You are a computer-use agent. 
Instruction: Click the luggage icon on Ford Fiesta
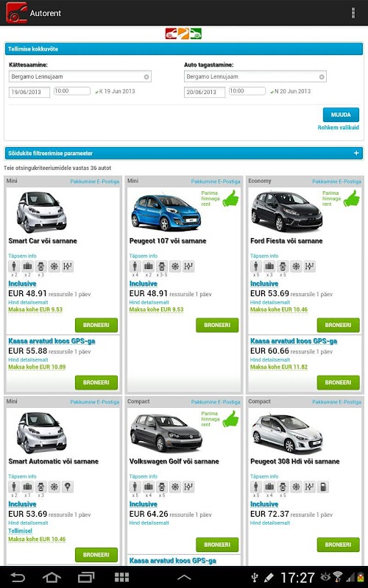pyautogui.click(x=269, y=266)
